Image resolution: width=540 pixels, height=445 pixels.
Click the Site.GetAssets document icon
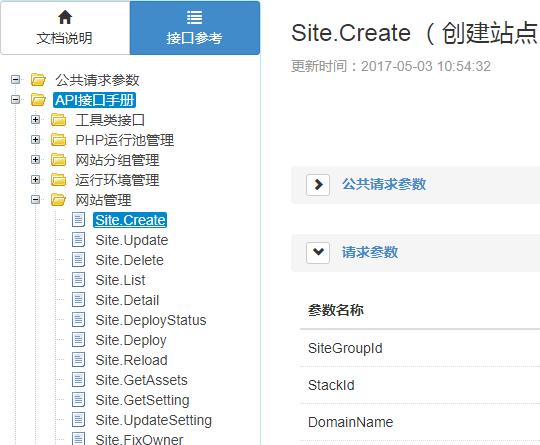[78, 379]
